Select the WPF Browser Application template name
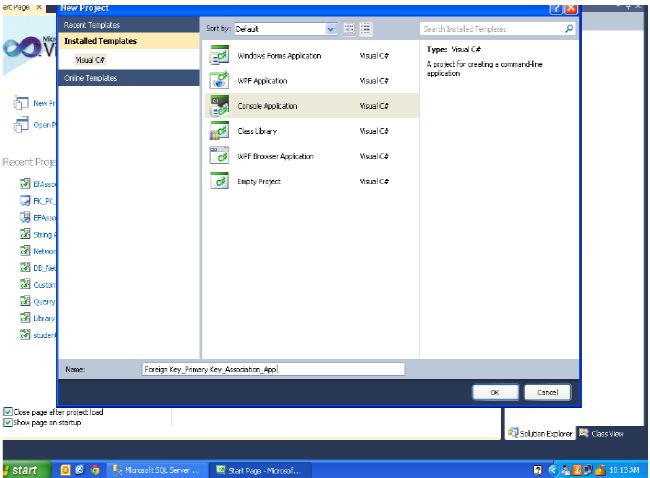 pos(275,156)
